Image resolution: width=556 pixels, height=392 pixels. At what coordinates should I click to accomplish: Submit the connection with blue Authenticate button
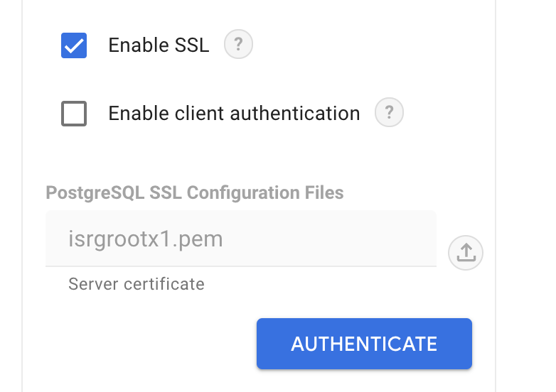click(x=364, y=344)
